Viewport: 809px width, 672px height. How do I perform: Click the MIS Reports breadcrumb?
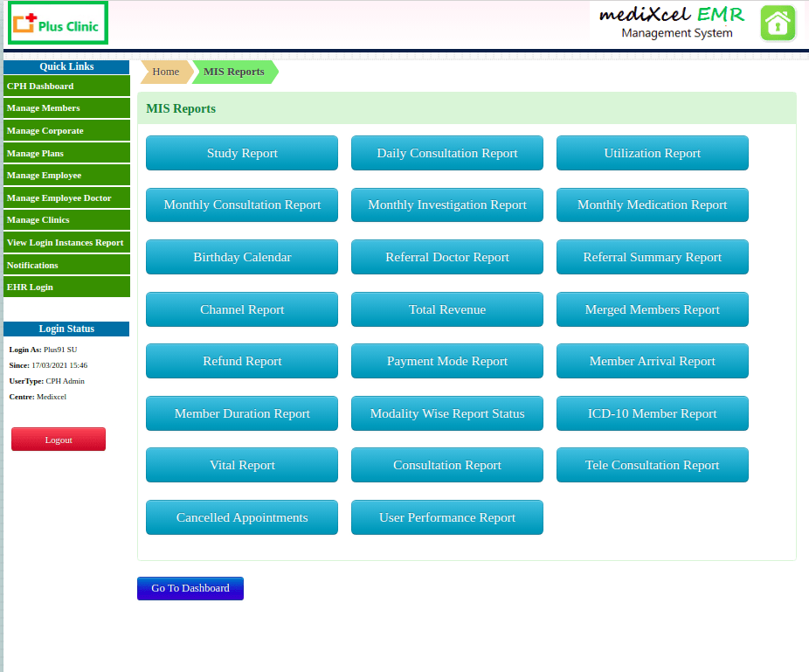pyautogui.click(x=234, y=72)
